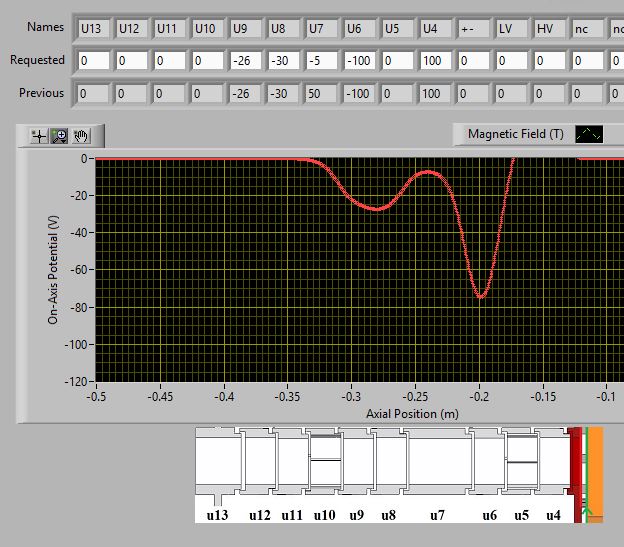Click the LV name field
The height and width of the screenshot is (547, 624).
click(x=512, y=29)
